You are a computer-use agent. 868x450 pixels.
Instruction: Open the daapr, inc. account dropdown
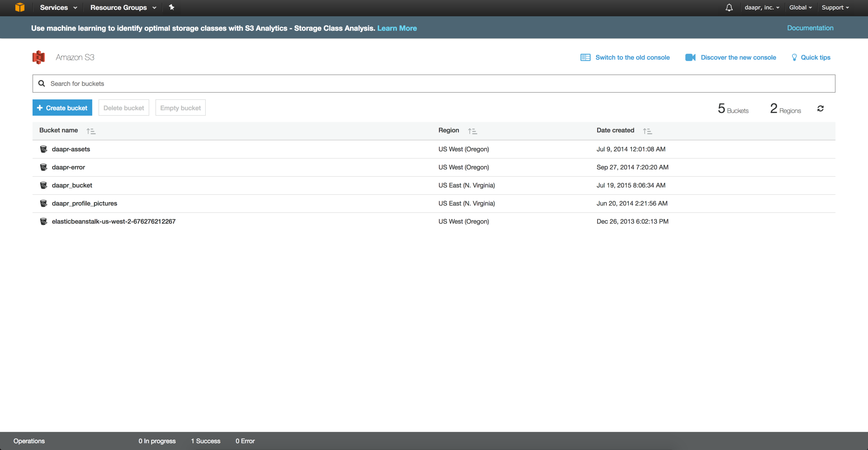pos(762,7)
